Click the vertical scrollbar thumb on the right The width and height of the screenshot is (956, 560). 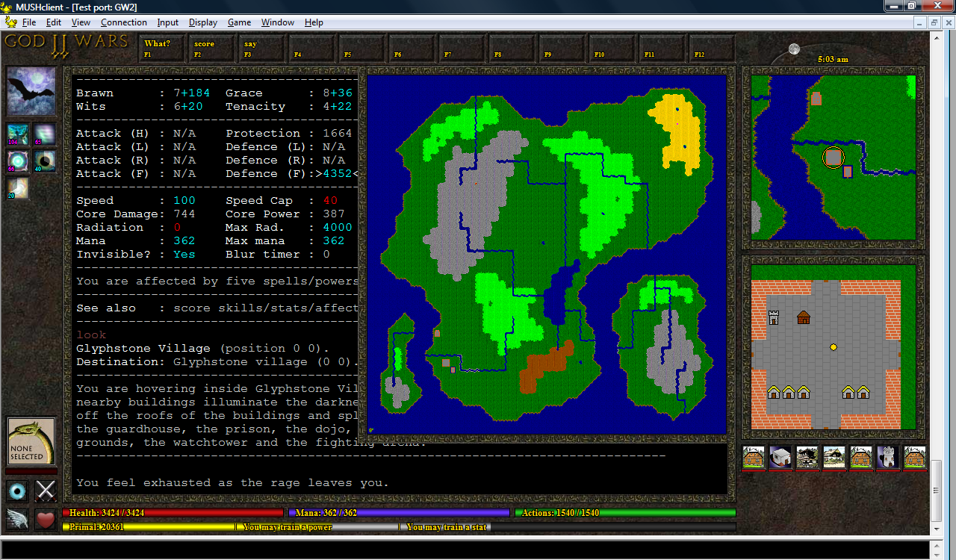pyautogui.click(x=936, y=491)
